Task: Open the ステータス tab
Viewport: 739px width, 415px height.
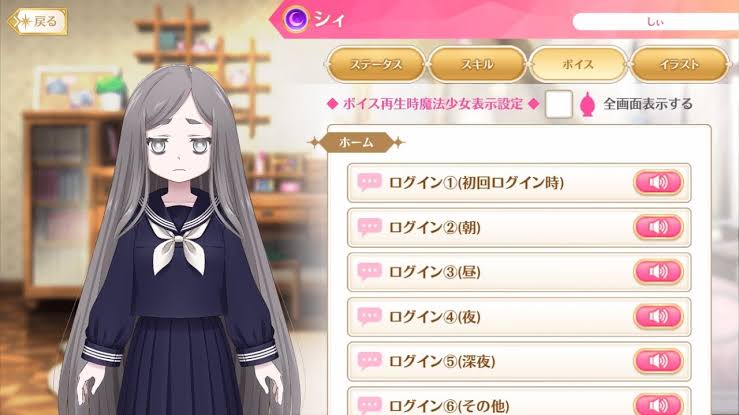Action: (376, 65)
